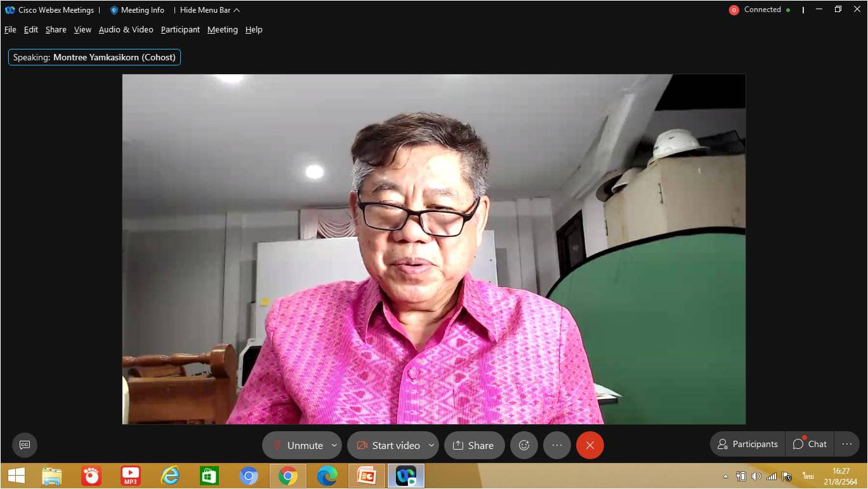Open the Meeting menu
This screenshot has width=868, height=489.
click(x=223, y=29)
